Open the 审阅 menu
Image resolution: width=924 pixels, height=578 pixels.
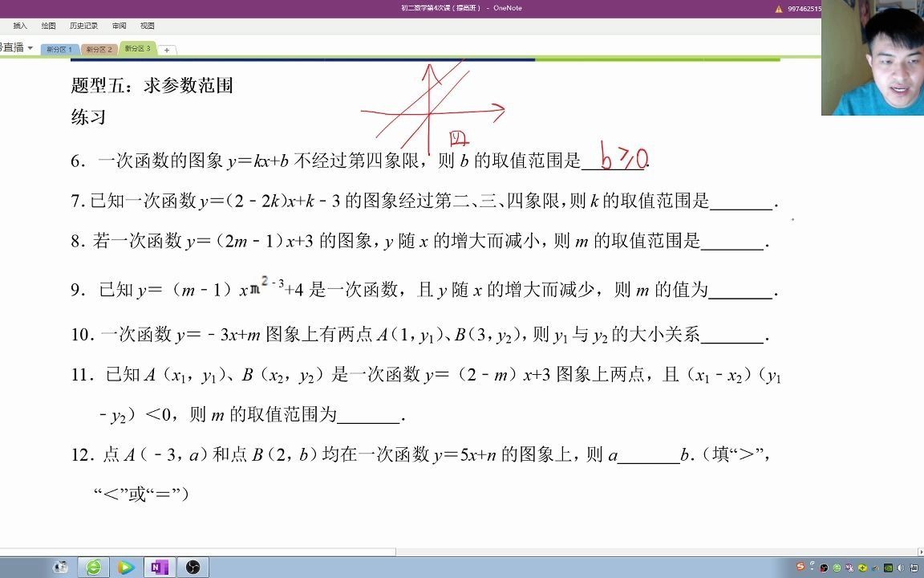point(119,26)
